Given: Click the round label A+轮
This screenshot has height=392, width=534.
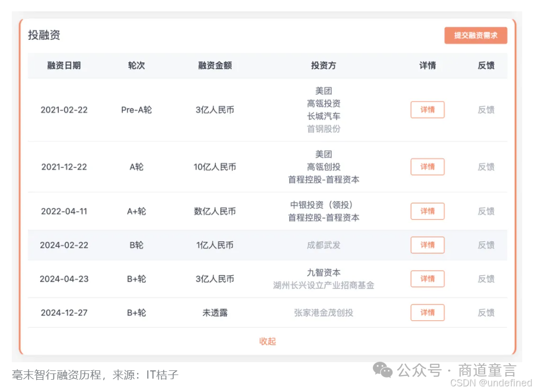Looking at the screenshot, I should 136,211.
